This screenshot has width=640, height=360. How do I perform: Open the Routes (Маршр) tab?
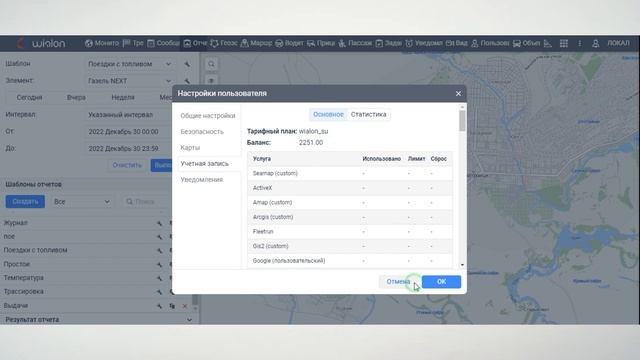point(256,43)
